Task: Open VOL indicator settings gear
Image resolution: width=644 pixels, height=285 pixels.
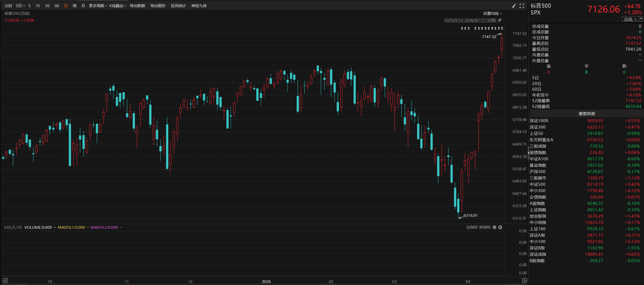Action: coord(495,227)
